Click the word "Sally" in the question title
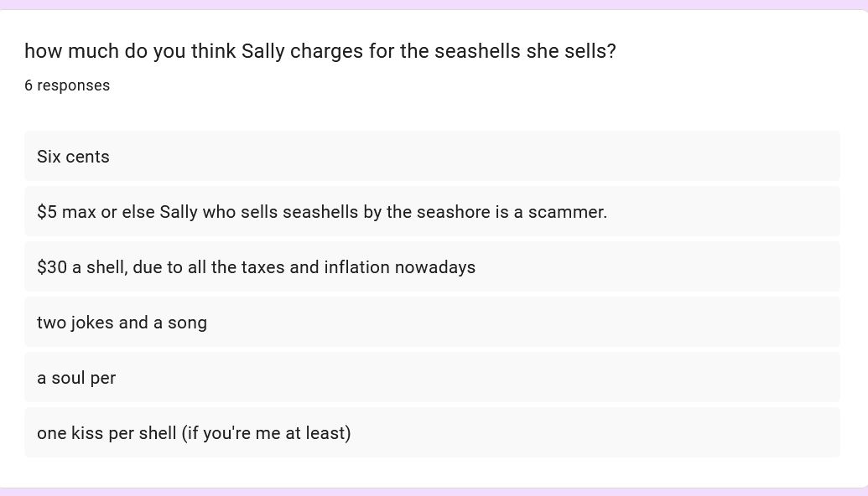 click(263, 51)
